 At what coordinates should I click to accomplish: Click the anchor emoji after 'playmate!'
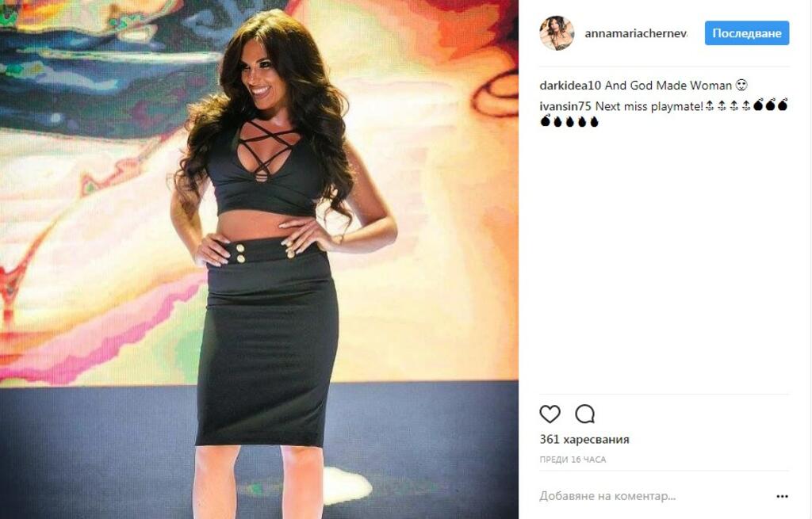click(710, 106)
